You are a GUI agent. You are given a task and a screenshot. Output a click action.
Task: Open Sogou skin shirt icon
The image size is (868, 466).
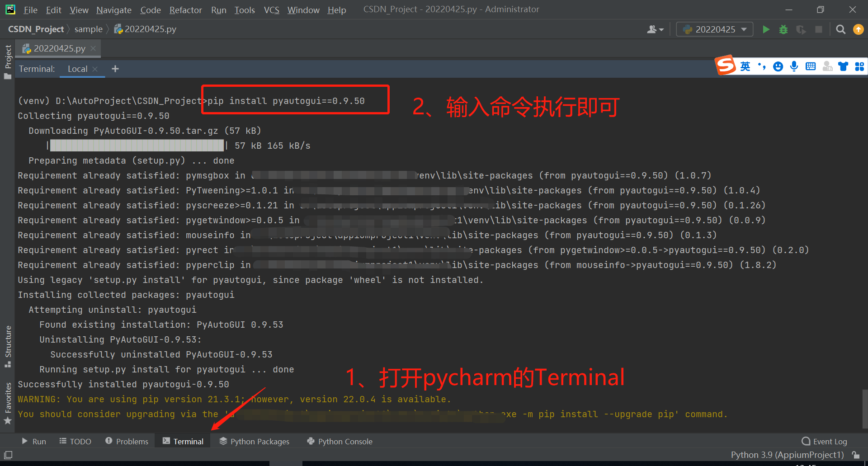(843, 66)
